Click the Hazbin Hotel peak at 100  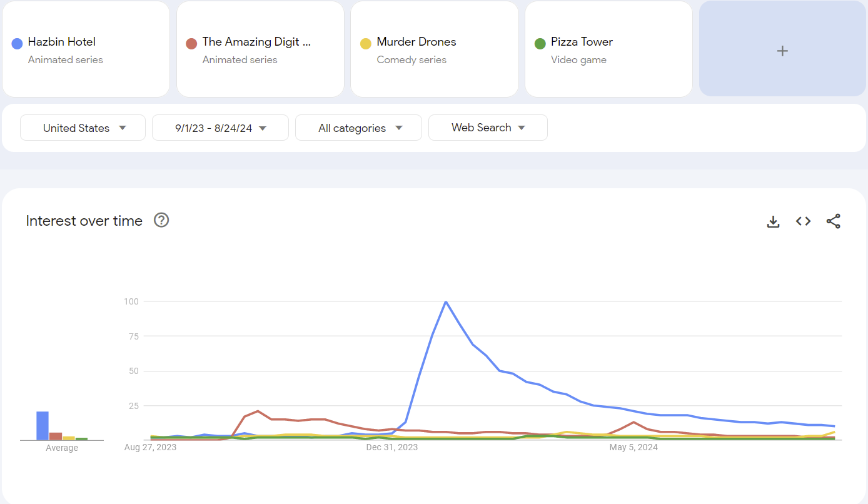click(446, 302)
